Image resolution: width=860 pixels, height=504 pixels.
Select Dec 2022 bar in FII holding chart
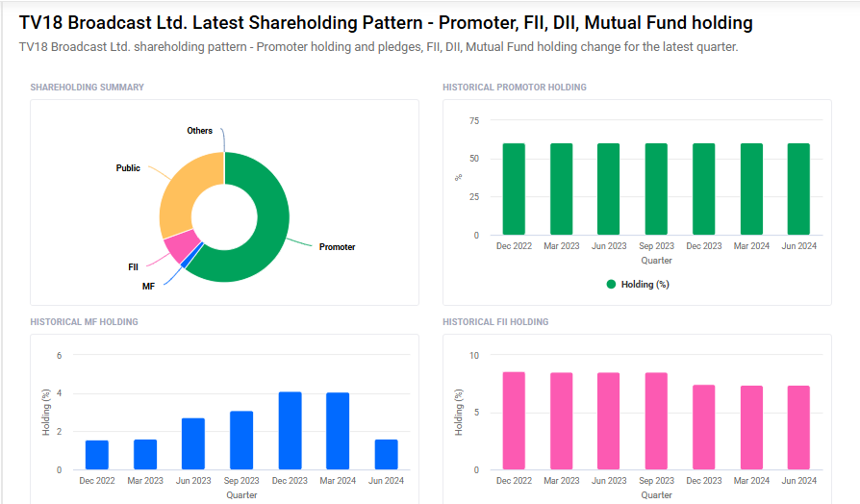click(x=514, y=420)
